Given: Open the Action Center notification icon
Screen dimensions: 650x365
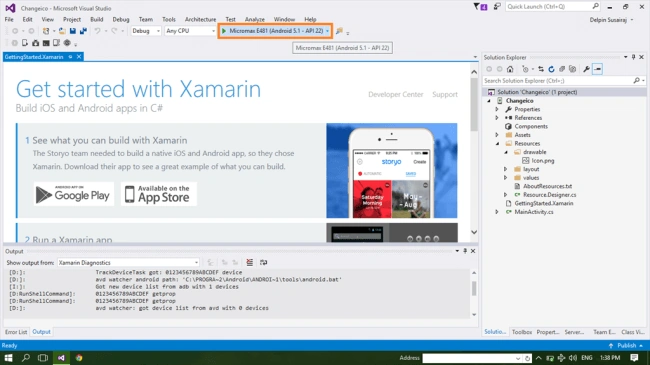Looking at the screenshot, I should [x=634, y=358].
